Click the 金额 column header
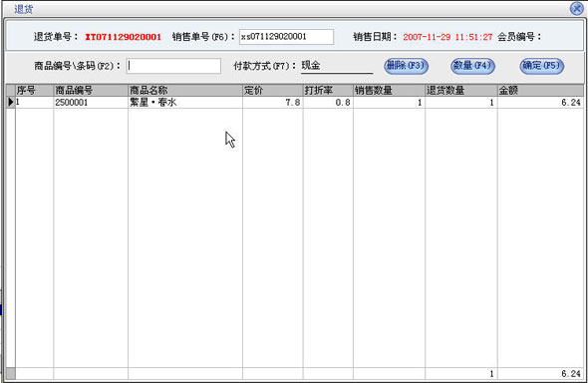Image resolution: width=588 pixels, height=383 pixels. (x=540, y=91)
